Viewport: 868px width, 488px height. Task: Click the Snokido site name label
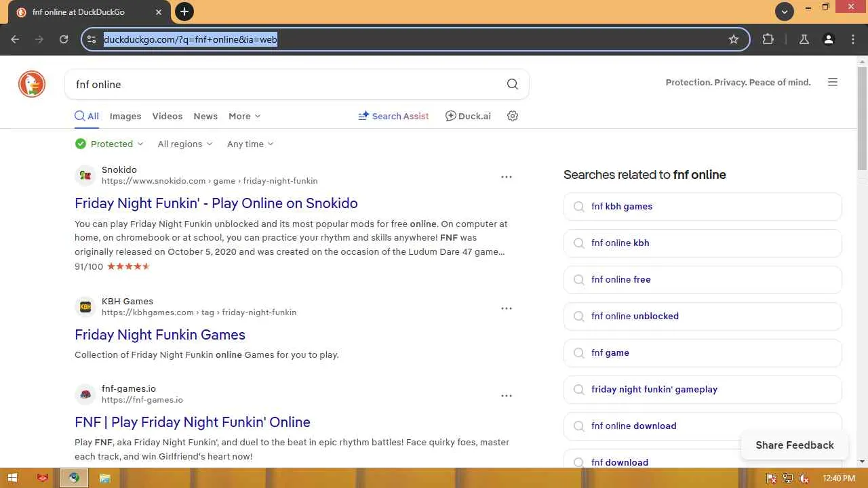click(119, 170)
